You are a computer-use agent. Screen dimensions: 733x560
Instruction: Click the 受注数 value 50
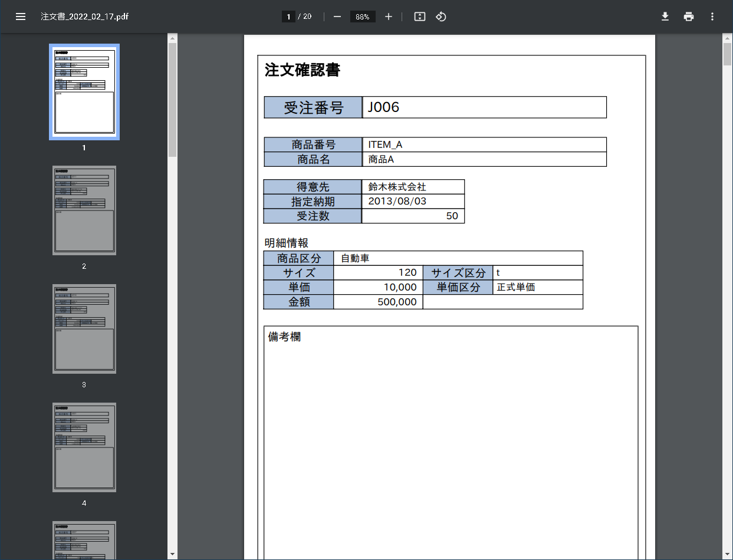point(452,216)
